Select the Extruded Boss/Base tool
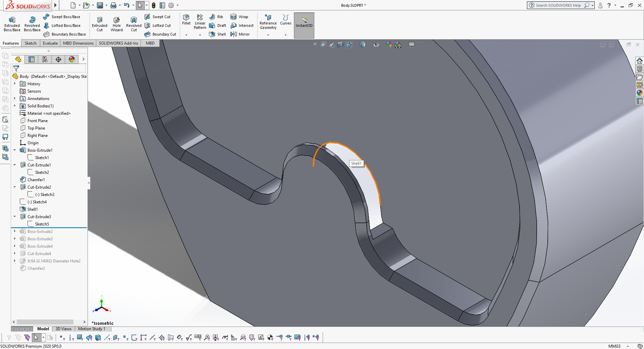This screenshot has width=644, height=349. click(x=12, y=24)
